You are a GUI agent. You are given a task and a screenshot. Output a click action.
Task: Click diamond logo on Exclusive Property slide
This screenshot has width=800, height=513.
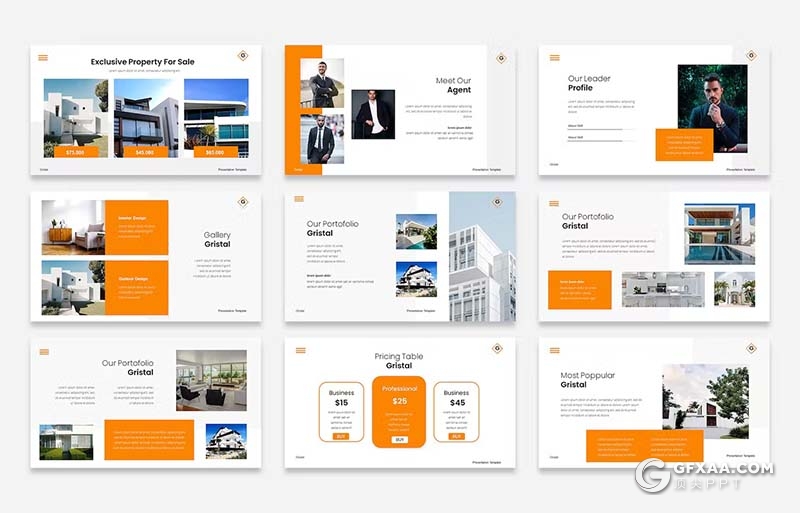pos(242,56)
